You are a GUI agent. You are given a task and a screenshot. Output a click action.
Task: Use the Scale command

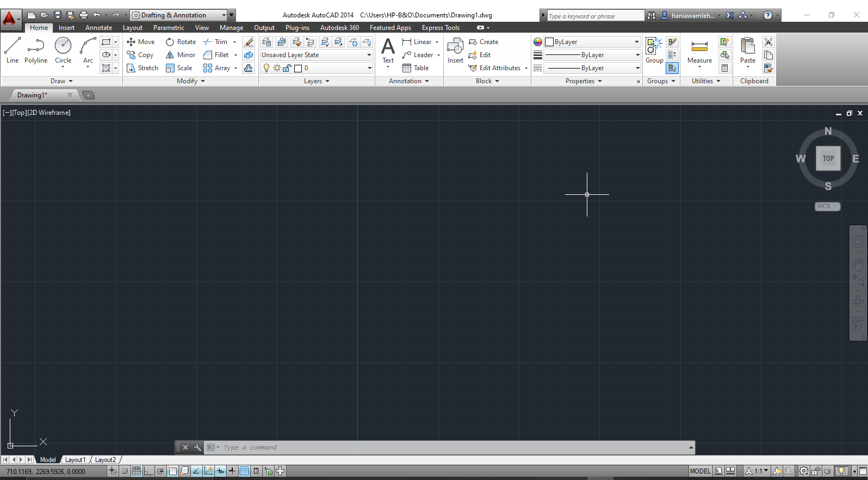(179, 68)
